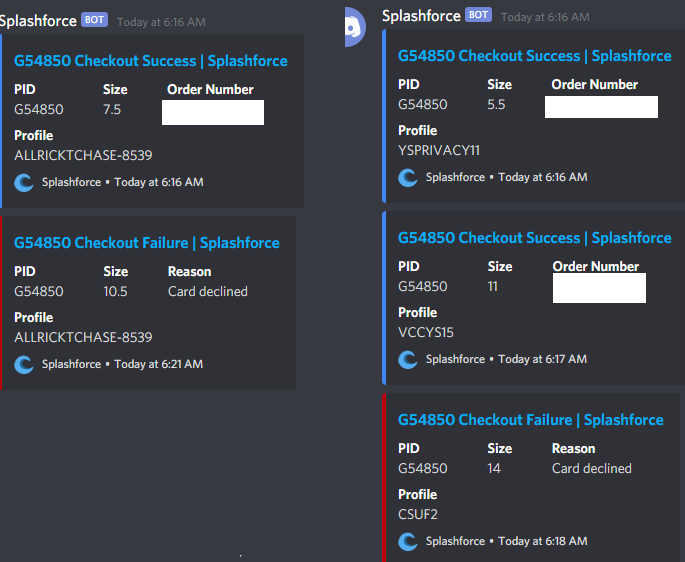The image size is (685, 562).
Task: Click left Splashforce username header
Action: [x=38, y=21]
